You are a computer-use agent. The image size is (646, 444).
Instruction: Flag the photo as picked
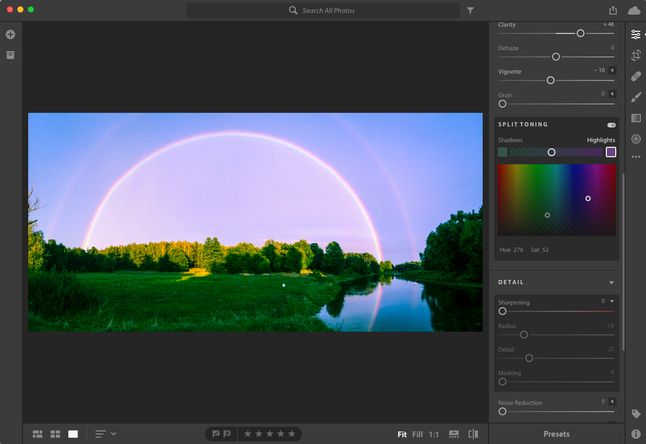pos(215,434)
